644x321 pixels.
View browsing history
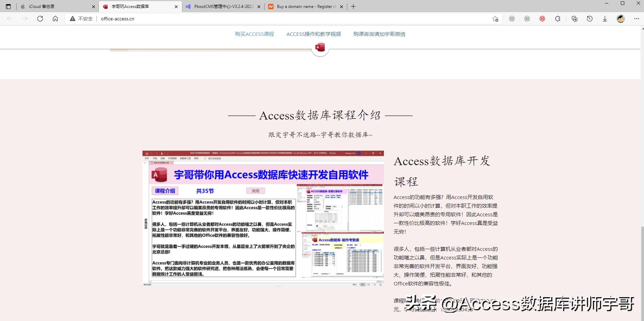point(590,19)
